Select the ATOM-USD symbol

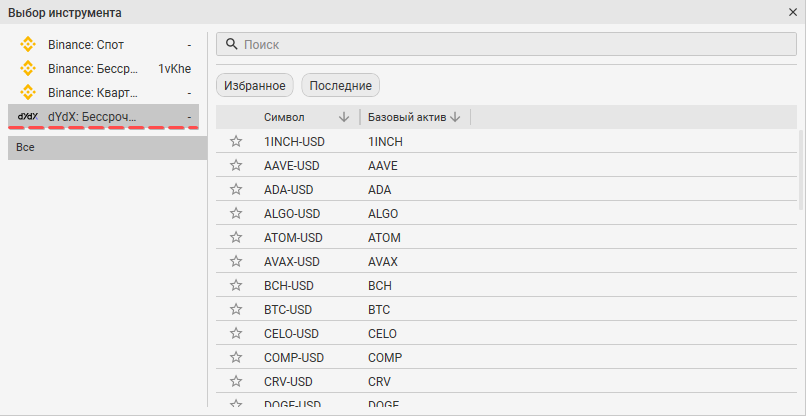pyautogui.click(x=293, y=238)
